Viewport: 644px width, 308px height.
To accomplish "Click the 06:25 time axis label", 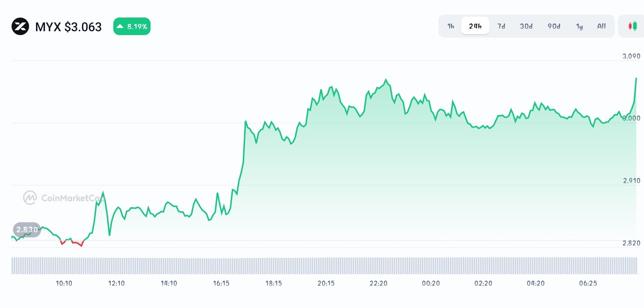I will (588, 283).
